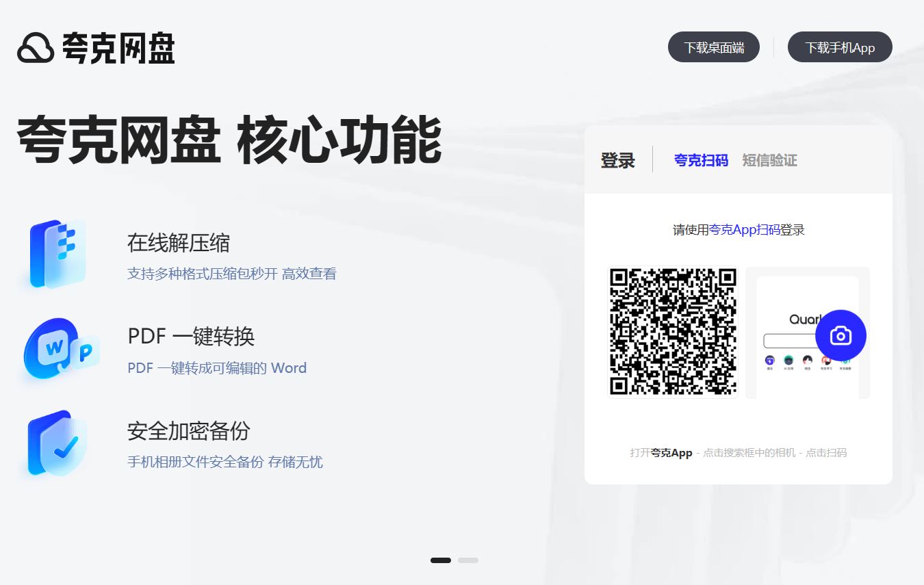Click the active carousel indicator dot
Image resolution: width=924 pixels, height=585 pixels.
440,560
